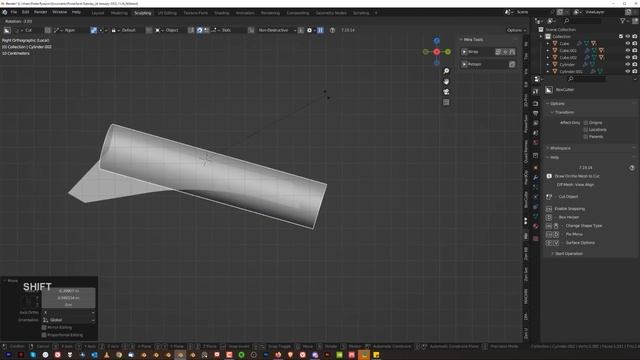
Task: Collapse the Transform subpanel
Action: coord(563,112)
